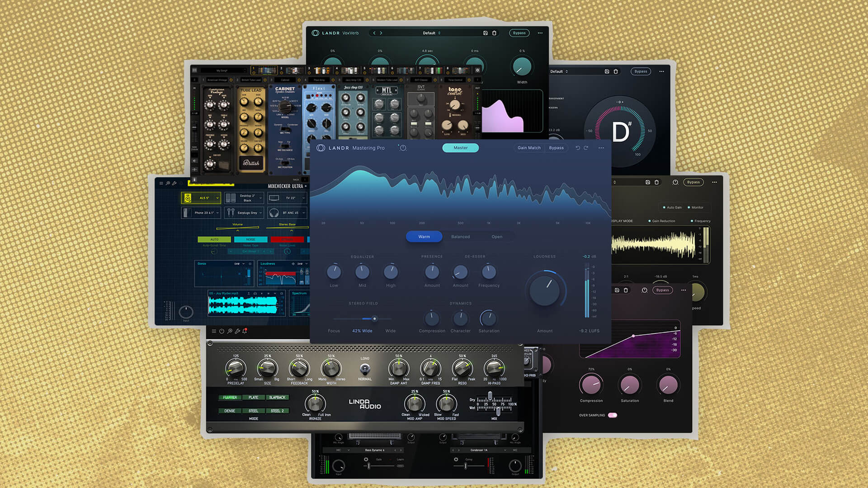Screen dimensions: 868x488
Task: Open the Default preset dropdown in VoxVerb
Action: pos(431,33)
